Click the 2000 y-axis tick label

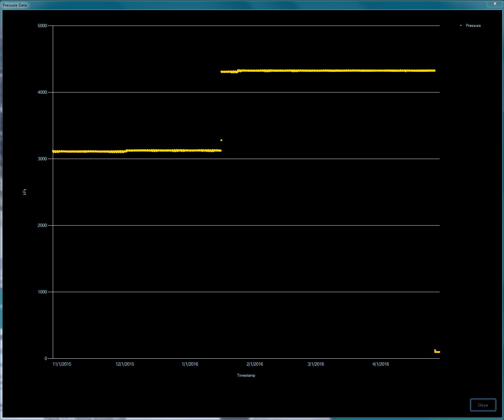42,225
